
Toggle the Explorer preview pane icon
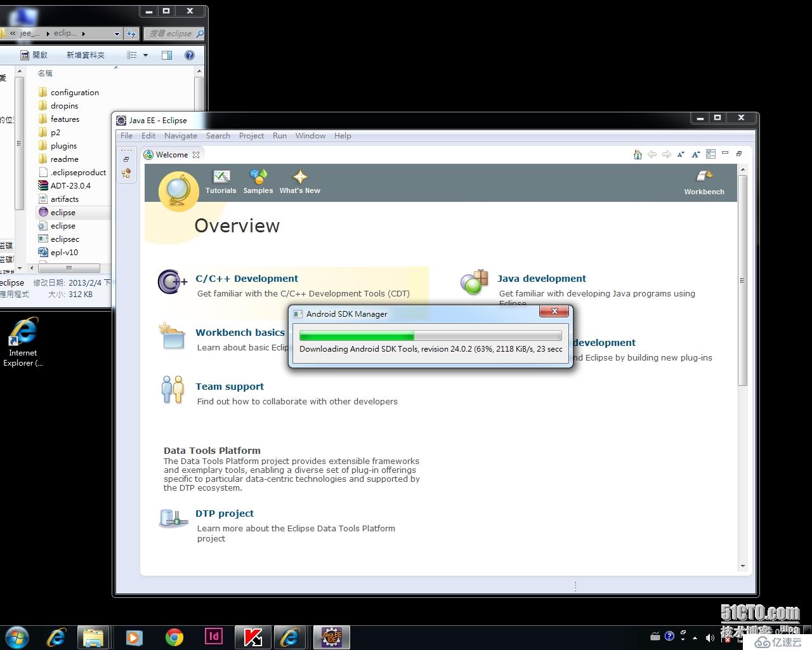point(167,55)
